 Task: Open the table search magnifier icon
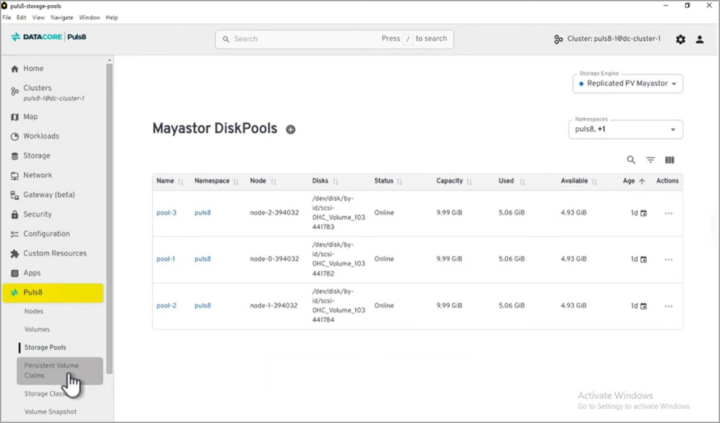tap(631, 160)
